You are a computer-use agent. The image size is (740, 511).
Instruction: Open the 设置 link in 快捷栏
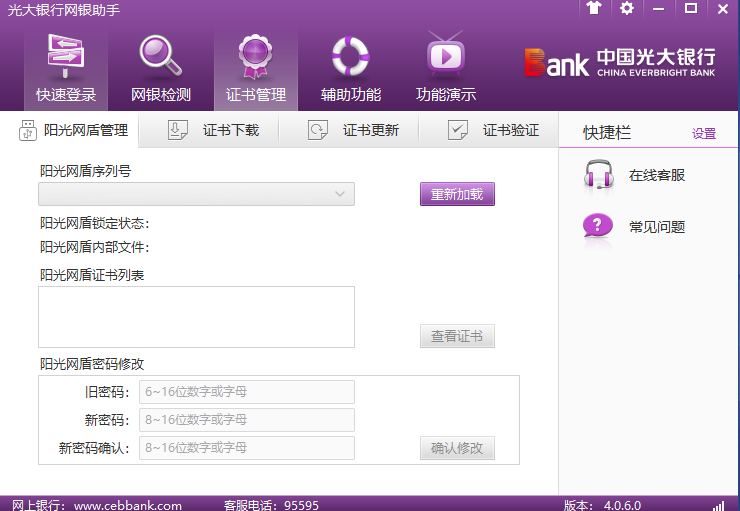pos(704,134)
